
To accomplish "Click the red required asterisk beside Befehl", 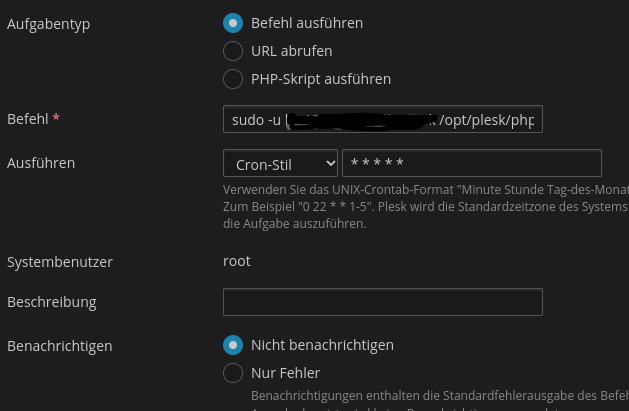I will point(56,119).
